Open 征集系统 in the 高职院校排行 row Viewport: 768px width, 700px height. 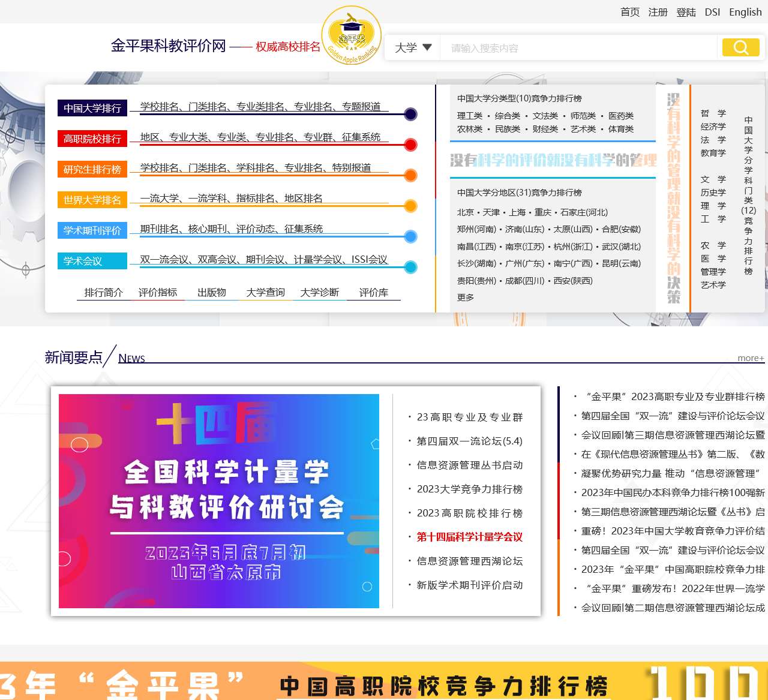pos(361,137)
